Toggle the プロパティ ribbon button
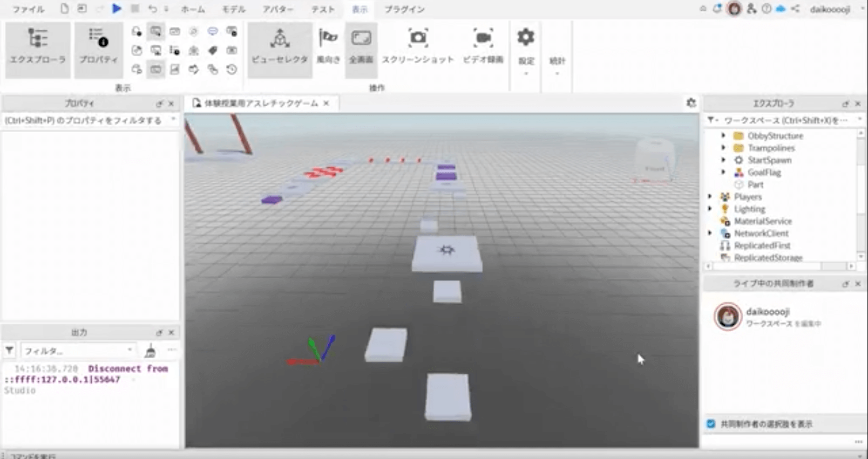 [x=98, y=50]
